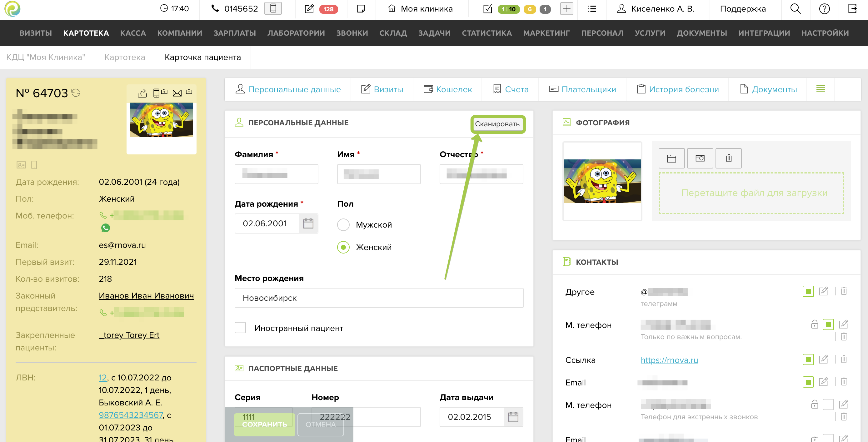
Task: Open the softphone device icon near 0145652
Action: (x=273, y=8)
